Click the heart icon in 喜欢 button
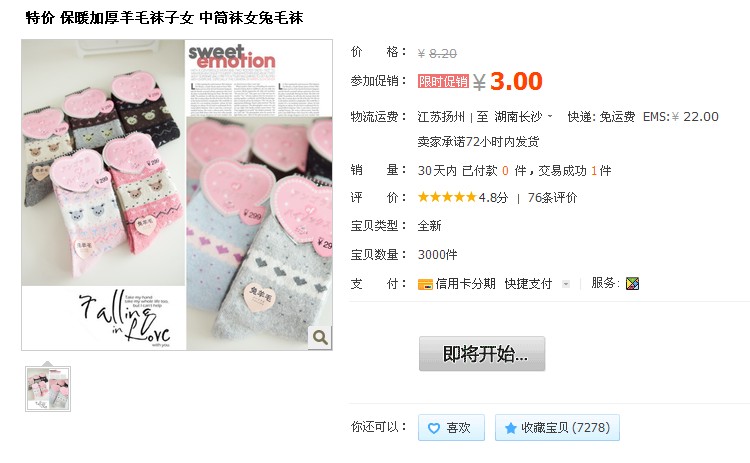The width and height of the screenshot is (750, 463). [x=433, y=428]
